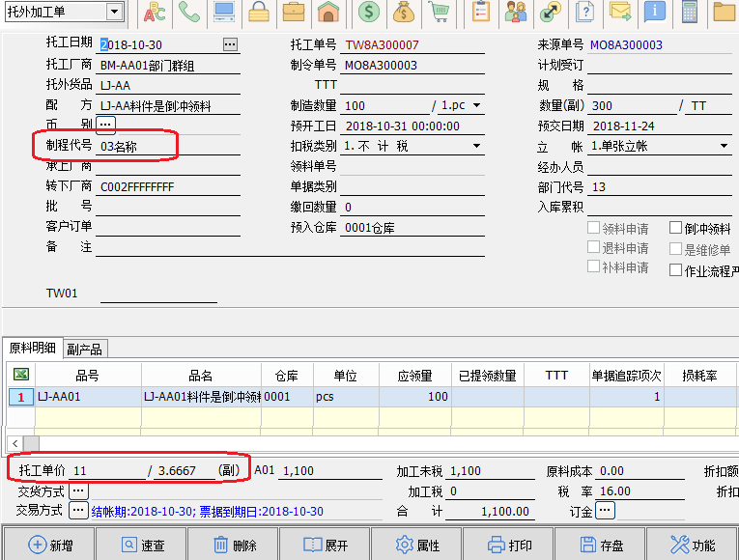Screen dimensions: 739x560
Task: Click the green dollar coin icon
Action: [x=368, y=13]
